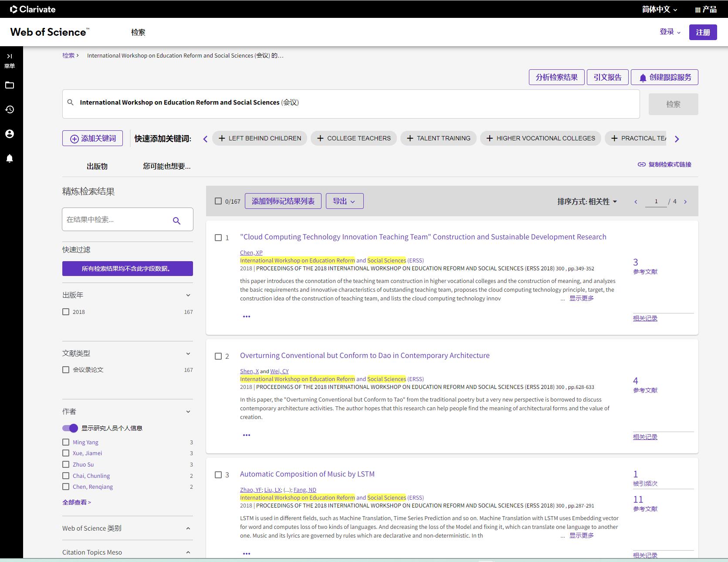
Task: Open Automatic Composition of Music by LSTM
Action: (307, 474)
